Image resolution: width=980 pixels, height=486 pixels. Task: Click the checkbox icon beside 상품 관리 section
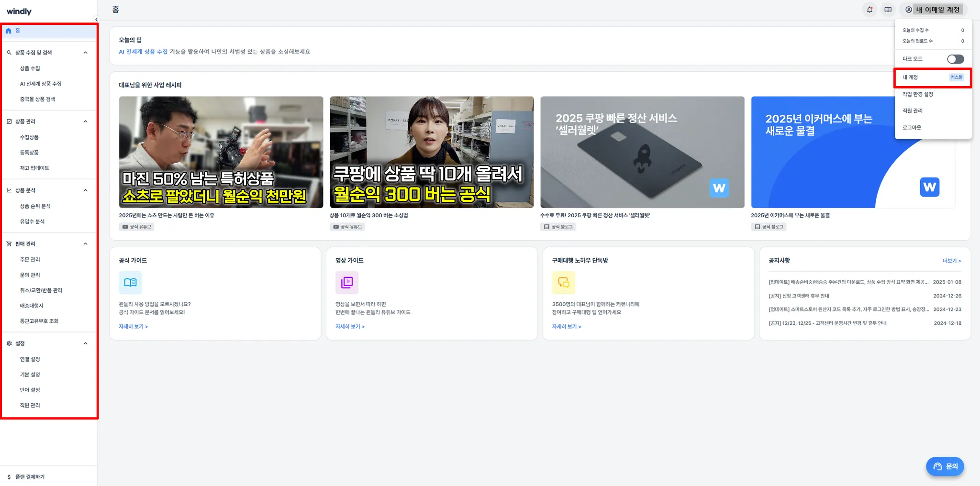(9, 121)
